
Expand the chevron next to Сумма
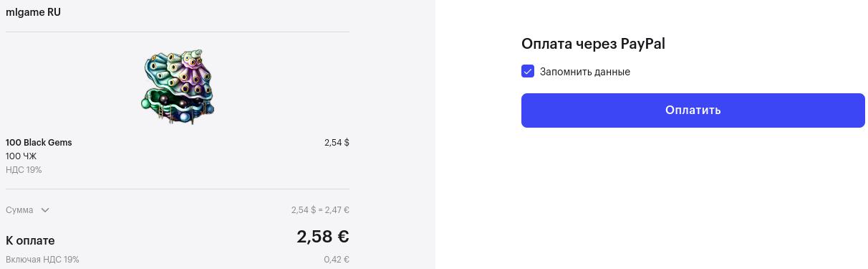coord(45,210)
